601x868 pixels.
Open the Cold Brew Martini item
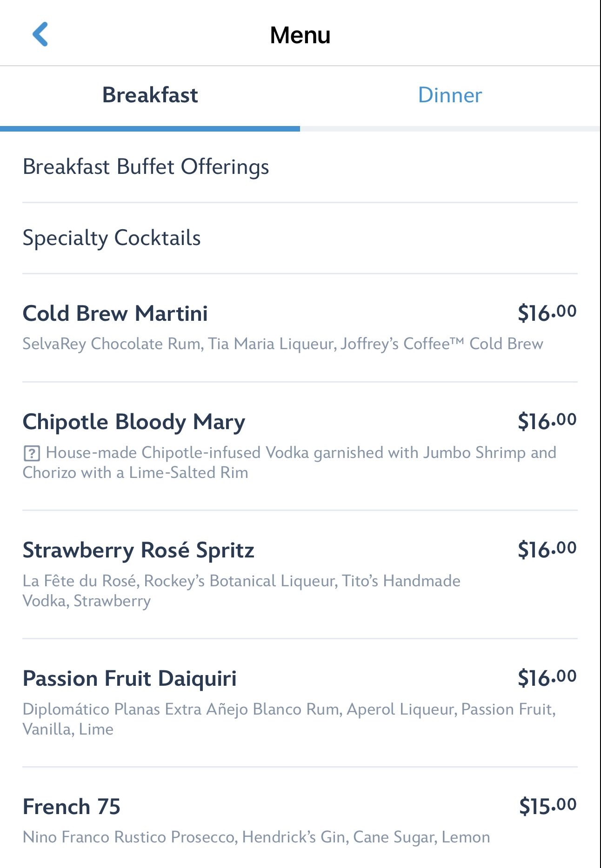point(115,313)
